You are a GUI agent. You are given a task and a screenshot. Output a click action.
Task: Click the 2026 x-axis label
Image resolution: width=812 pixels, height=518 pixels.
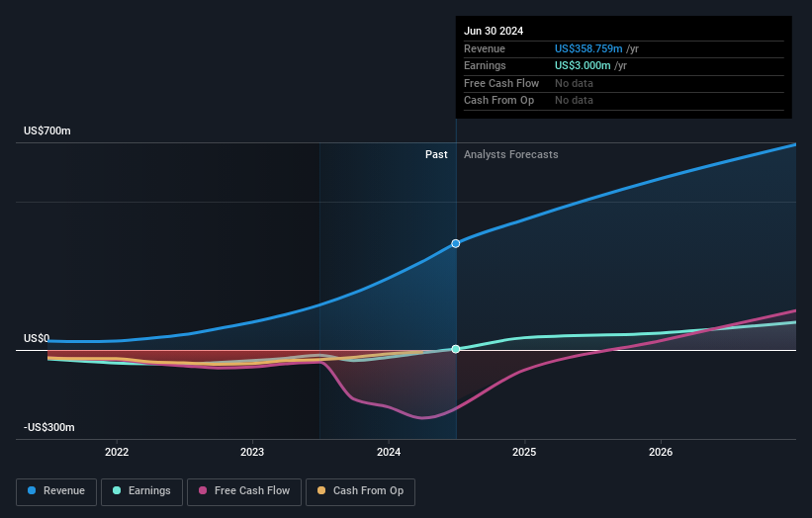[x=661, y=452]
